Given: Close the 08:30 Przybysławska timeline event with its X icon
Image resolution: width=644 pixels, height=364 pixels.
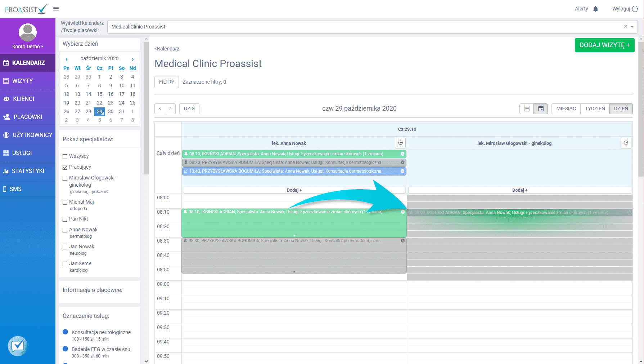Looking at the screenshot, I should (403, 241).
